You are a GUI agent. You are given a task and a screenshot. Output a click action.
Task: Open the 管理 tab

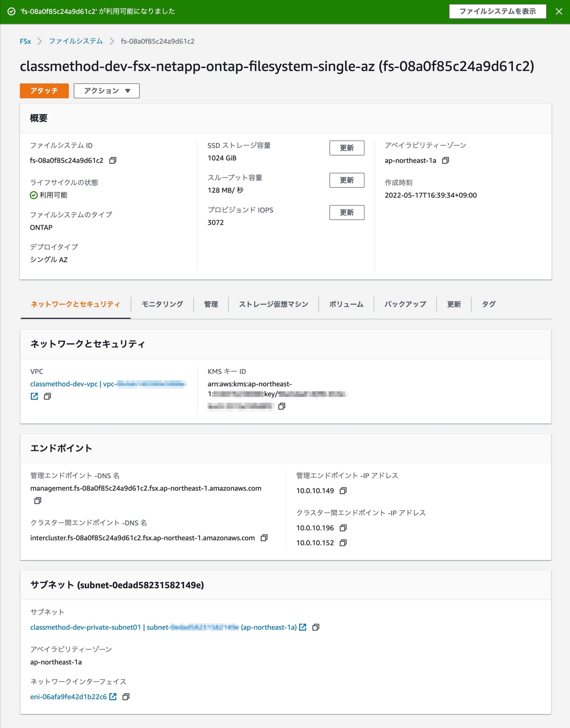[211, 304]
